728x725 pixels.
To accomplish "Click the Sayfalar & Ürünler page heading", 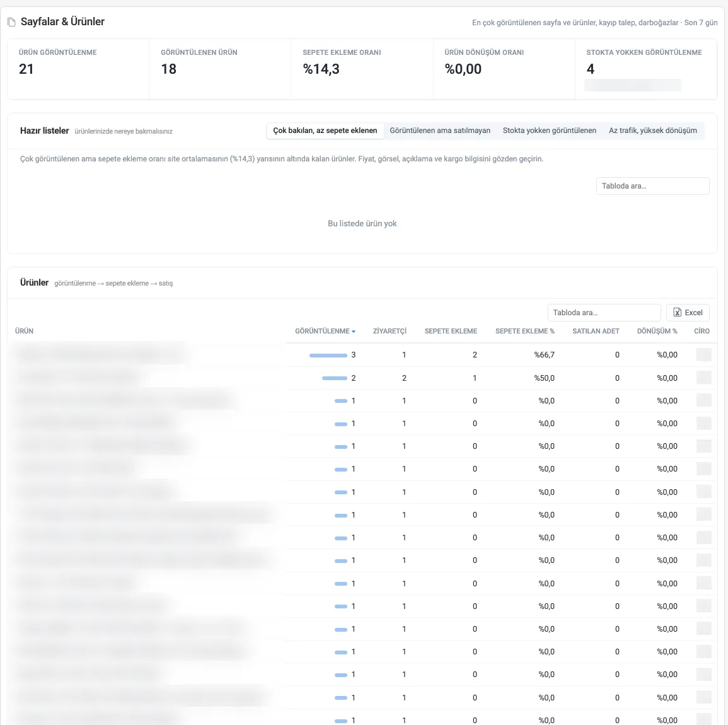I will 62,22.
